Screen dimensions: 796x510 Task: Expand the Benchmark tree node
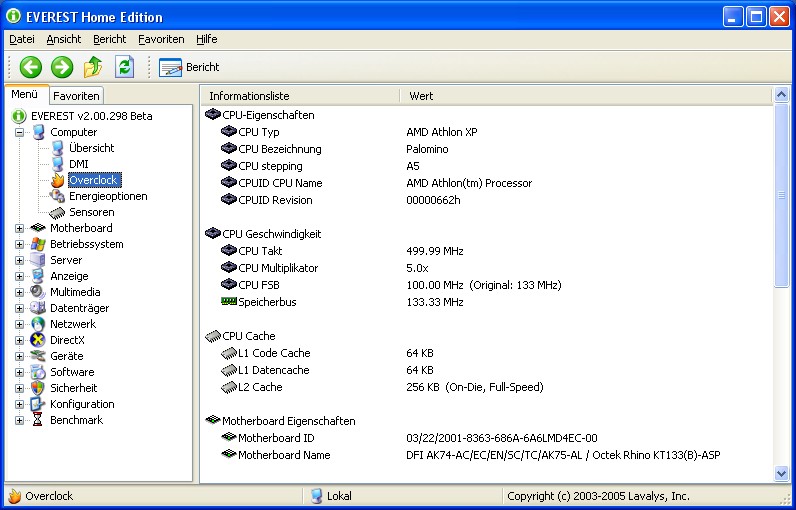pyautogui.click(x=19, y=420)
